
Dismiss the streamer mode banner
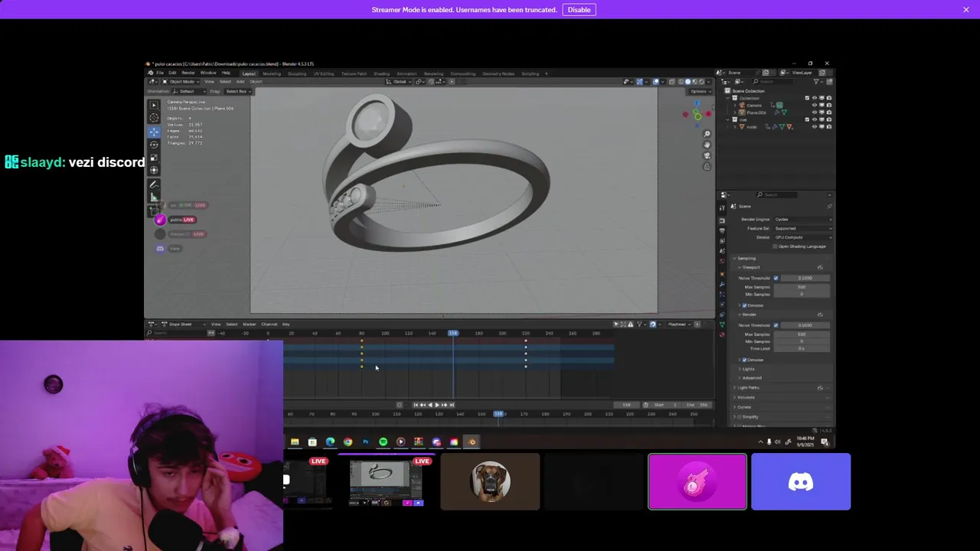(x=966, y=9)
